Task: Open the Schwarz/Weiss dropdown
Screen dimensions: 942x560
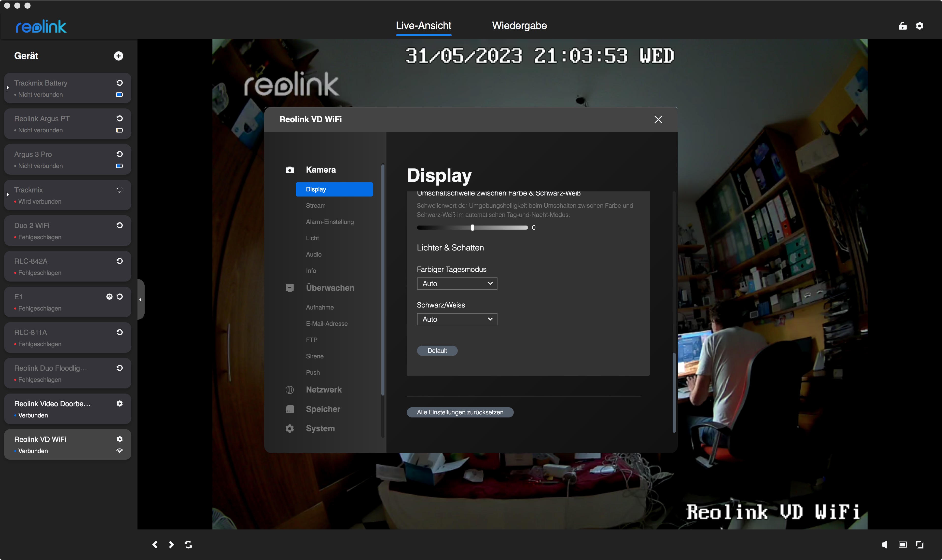Action: pos(457,319)
